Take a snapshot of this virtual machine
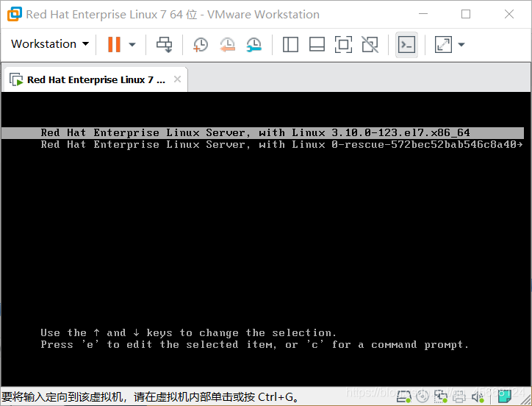This screenshot has width=532, height=406. (x=201, y=45)
